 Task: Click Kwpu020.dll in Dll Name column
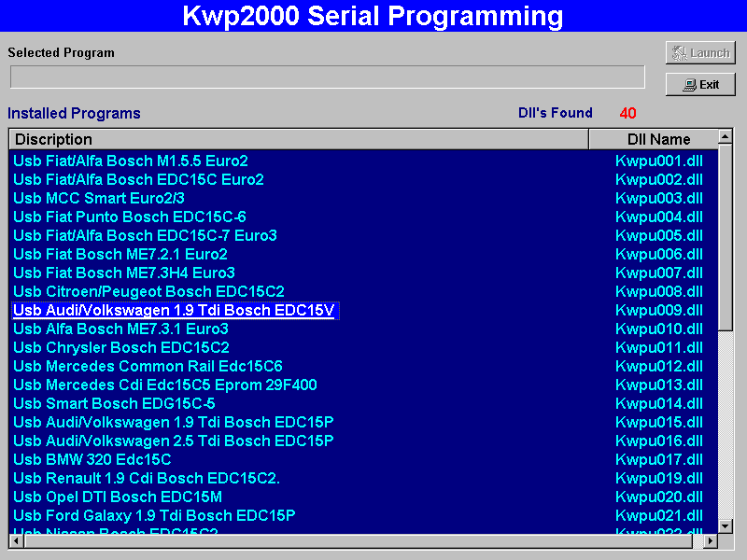point(659,497)
